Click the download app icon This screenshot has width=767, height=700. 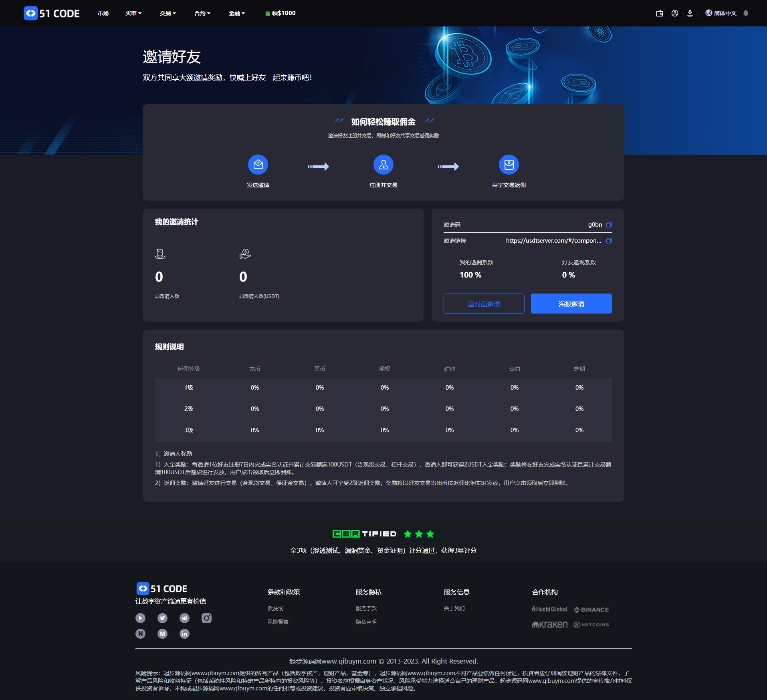[690, 13]
